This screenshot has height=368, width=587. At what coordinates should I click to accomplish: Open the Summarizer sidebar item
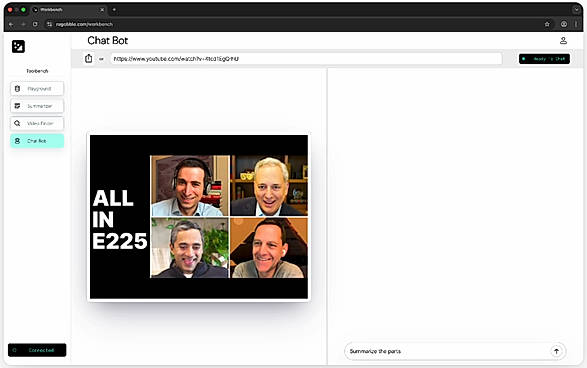point(37,106)
